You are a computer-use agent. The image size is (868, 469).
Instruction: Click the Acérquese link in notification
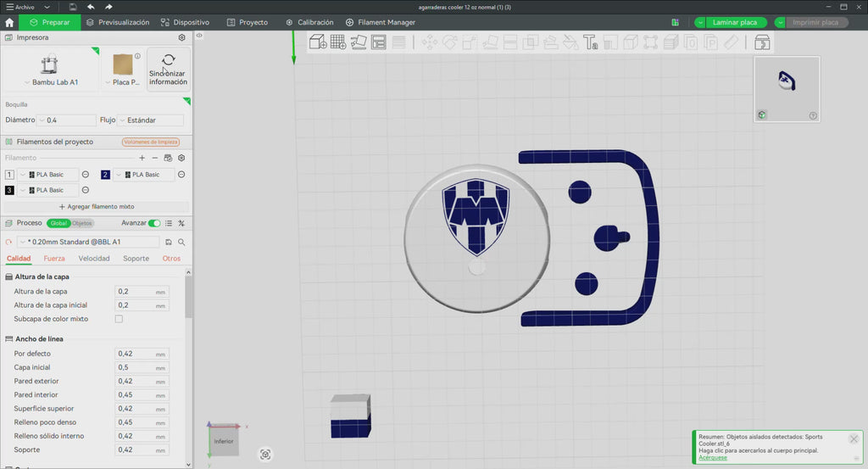[x=712, y=457]
